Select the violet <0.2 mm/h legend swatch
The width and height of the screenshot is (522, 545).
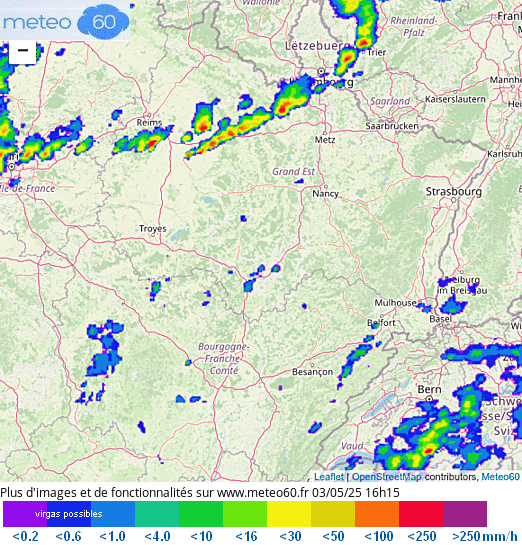point(25,514)
